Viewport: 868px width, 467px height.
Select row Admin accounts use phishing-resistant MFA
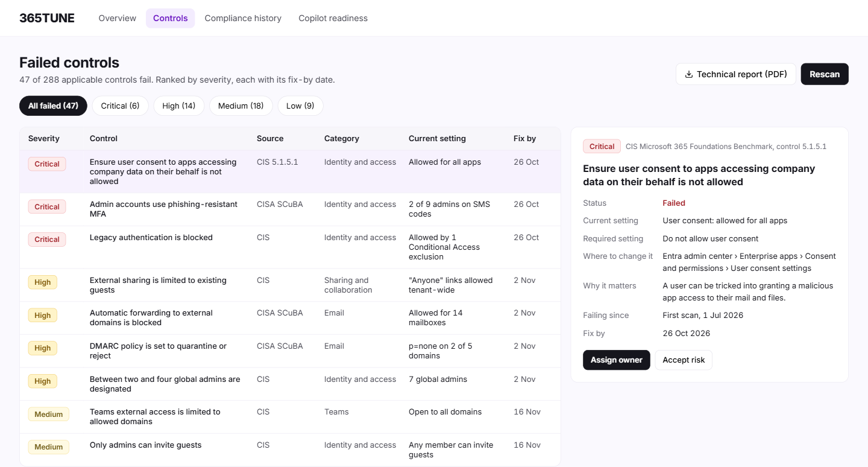(x=290, y=209)
